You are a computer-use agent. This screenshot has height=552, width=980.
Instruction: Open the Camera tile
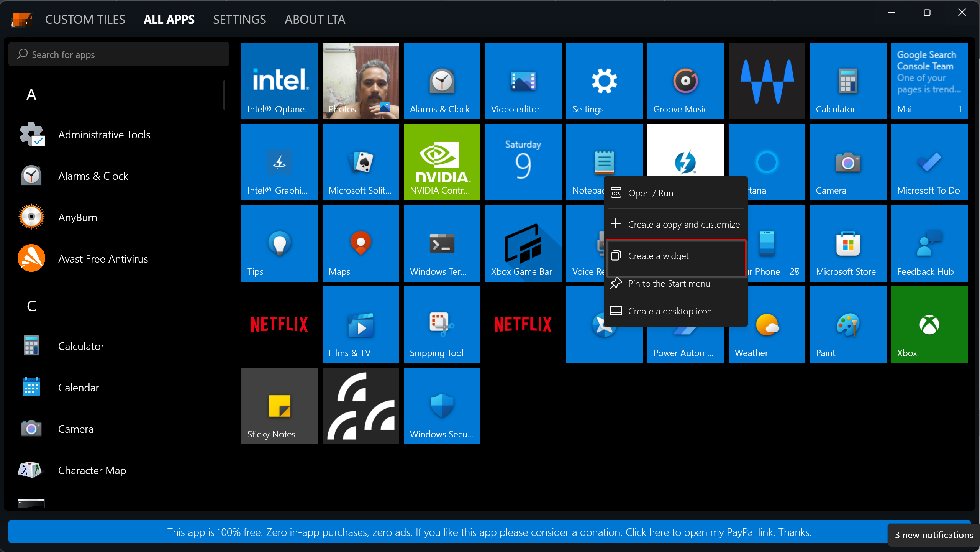(x=848, y=162)
